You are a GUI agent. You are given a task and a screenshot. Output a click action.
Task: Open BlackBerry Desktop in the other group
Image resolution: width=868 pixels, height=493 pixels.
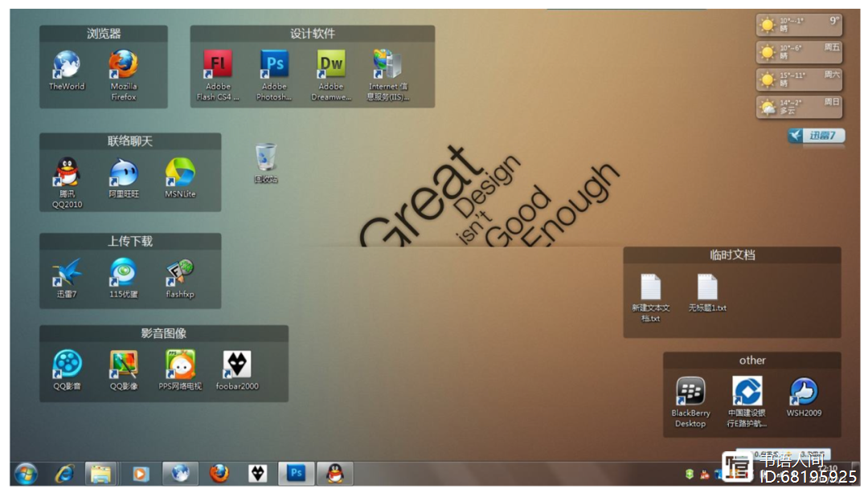coord(690,392)
